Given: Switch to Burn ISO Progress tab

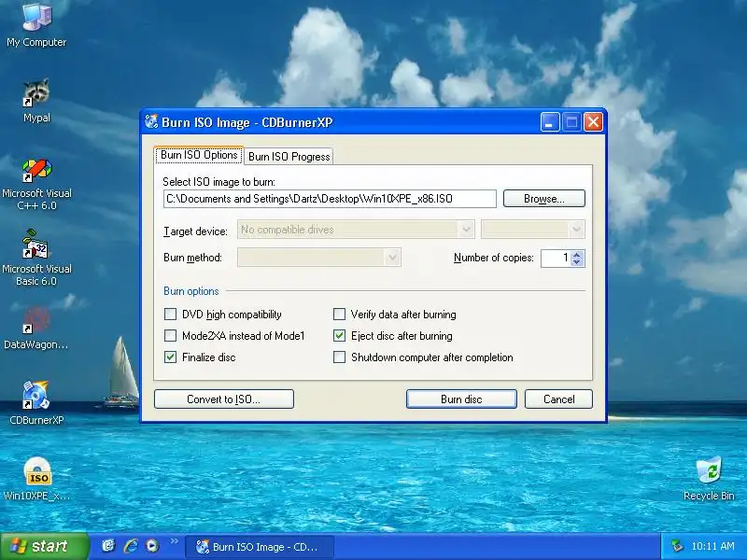Looking at the screenshot, I should (x=289, y=157).
